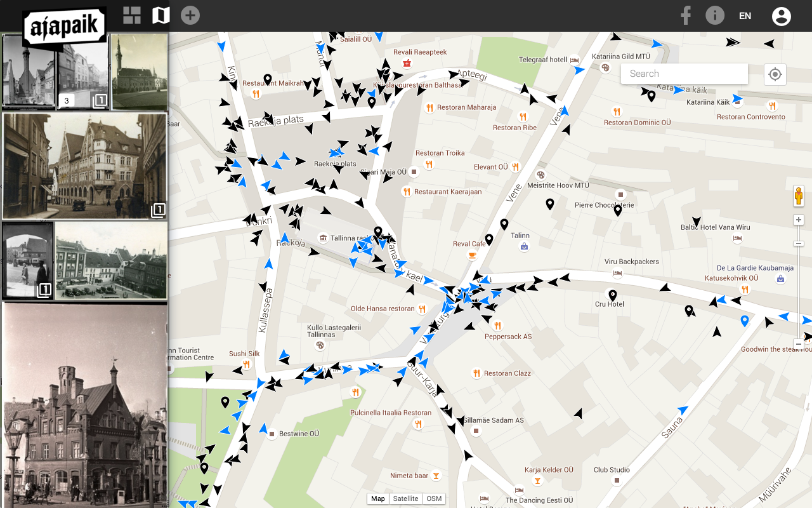Click the Kullo Lastegalerii art palette icon
The height and width of the screenshot is (508, 812).
coord(320,345)
